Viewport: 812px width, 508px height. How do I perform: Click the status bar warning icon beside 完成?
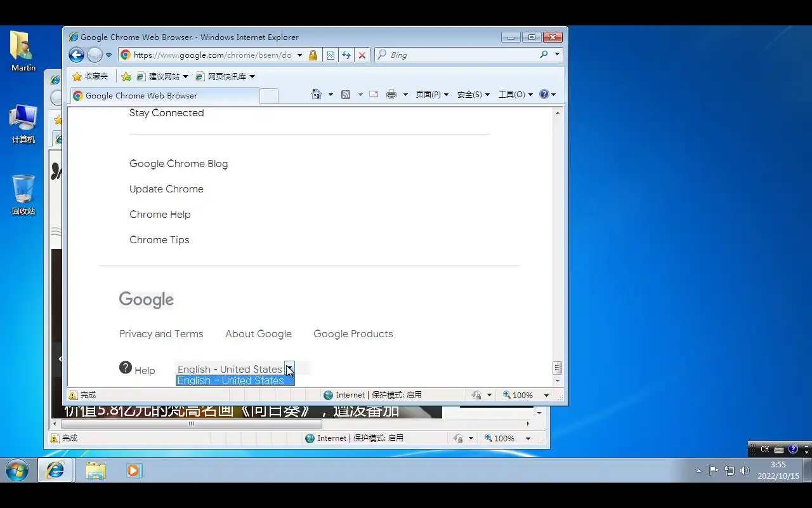73,395
